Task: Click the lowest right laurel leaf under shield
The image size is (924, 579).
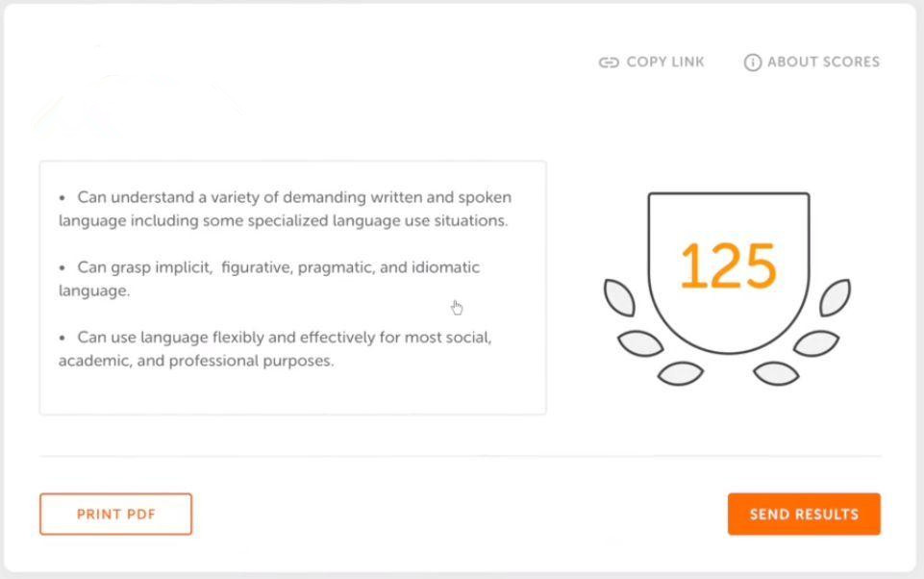Action: [776, 374]
